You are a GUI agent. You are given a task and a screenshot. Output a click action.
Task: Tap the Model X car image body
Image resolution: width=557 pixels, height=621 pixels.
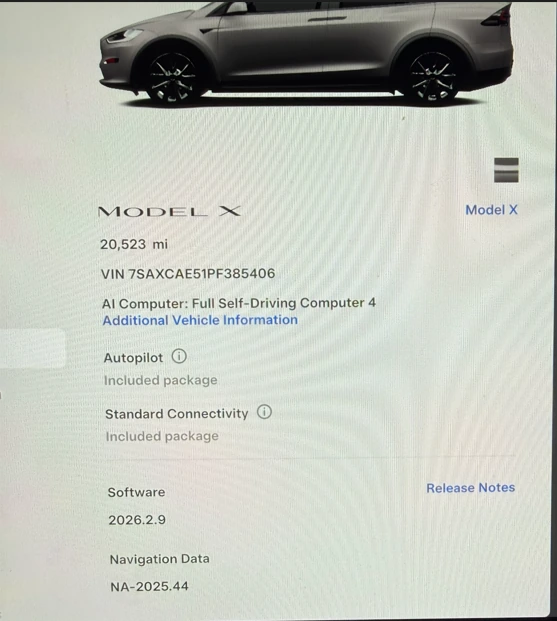pyautogui.click(x=306, y=50)
